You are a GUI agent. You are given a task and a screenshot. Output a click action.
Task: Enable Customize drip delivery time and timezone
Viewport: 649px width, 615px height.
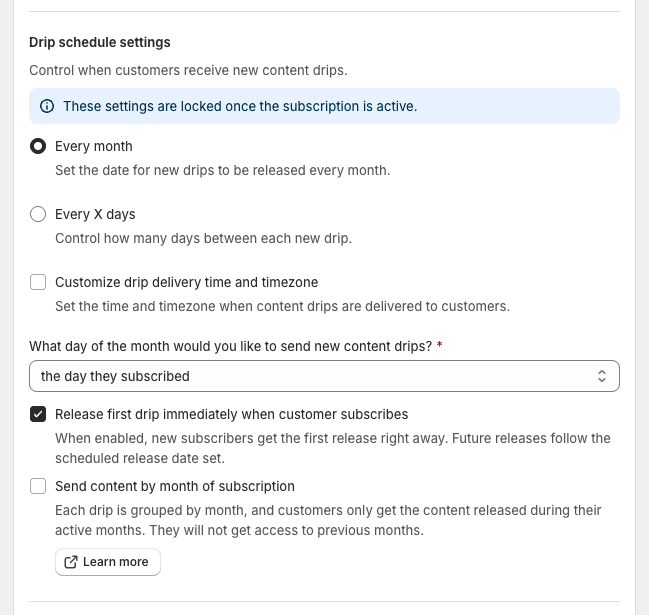tap(38, 282)
